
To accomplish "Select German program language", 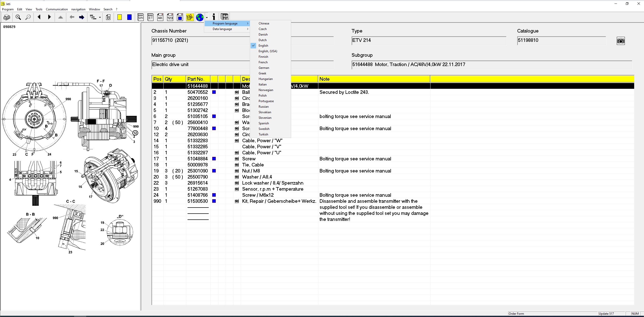I will point(270,68).
